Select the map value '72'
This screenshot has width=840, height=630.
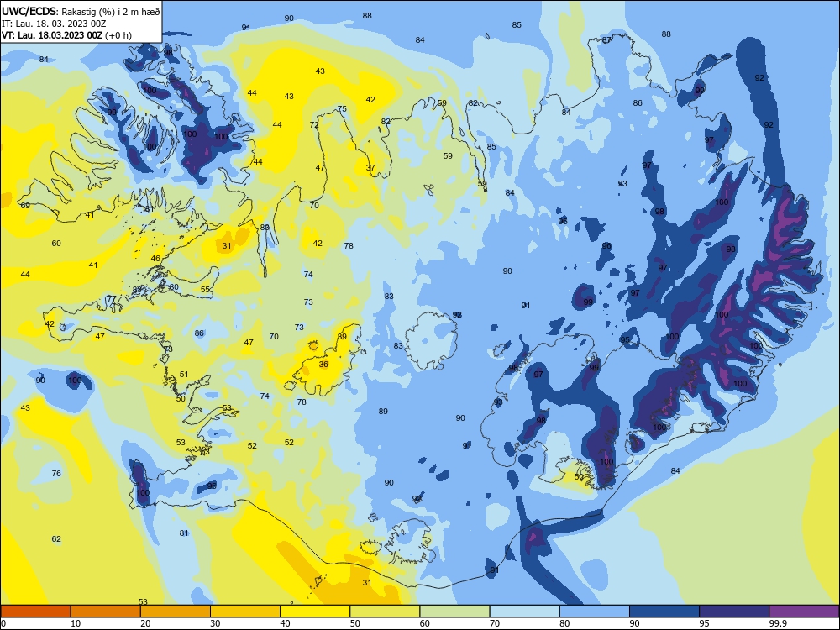click(x=314, y=125)
